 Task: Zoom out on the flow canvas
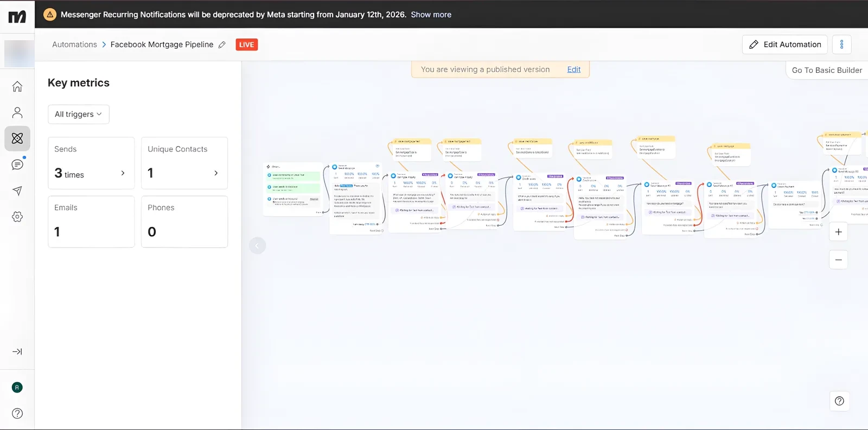[x=838, y=260]
